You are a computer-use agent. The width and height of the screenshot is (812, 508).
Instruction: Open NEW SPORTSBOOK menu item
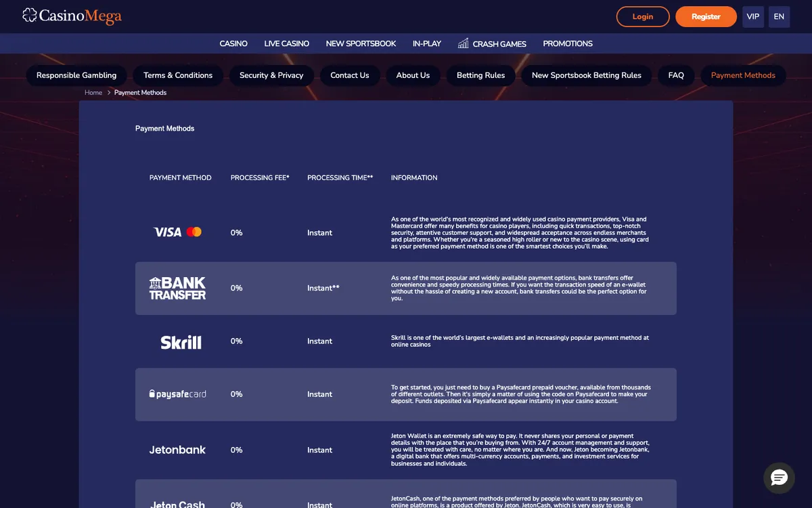click(x=361, y=43)
